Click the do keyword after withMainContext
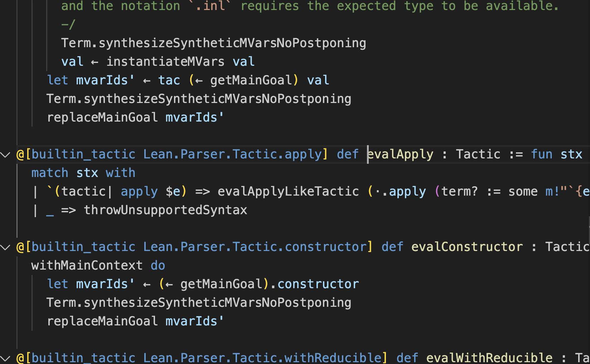 click(158, 266)
